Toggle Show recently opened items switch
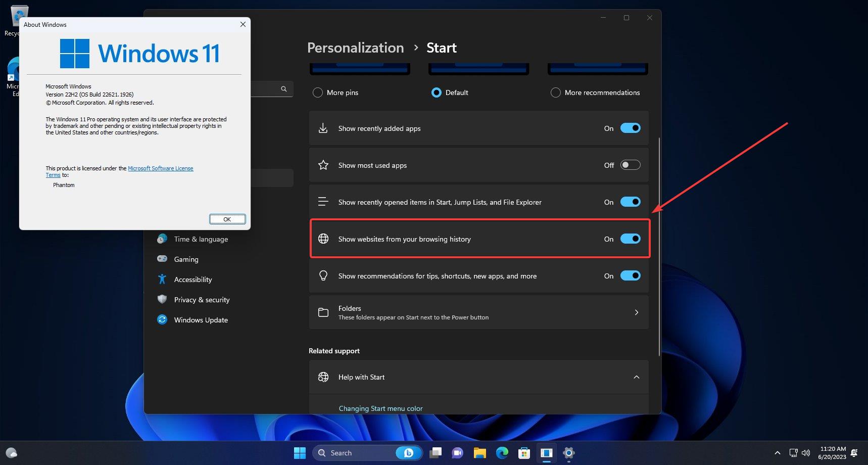Screen dimensions: 868x465 630,202
